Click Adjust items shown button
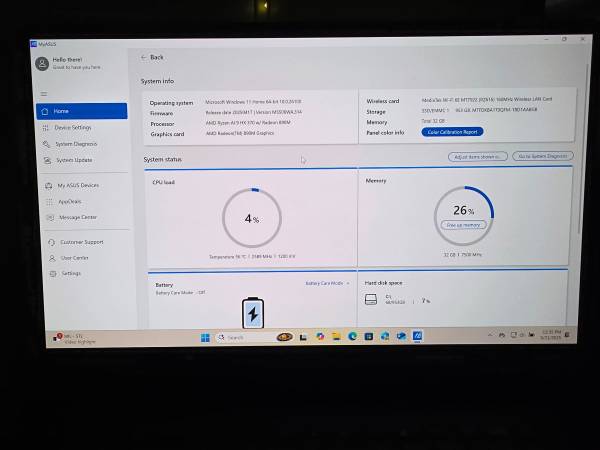600x450 pixels. [476, 157]
